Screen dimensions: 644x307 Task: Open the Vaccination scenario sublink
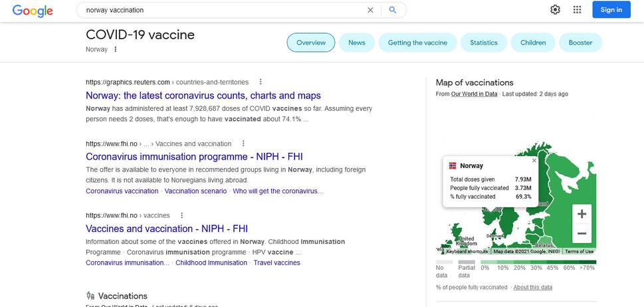pos(195,191)
